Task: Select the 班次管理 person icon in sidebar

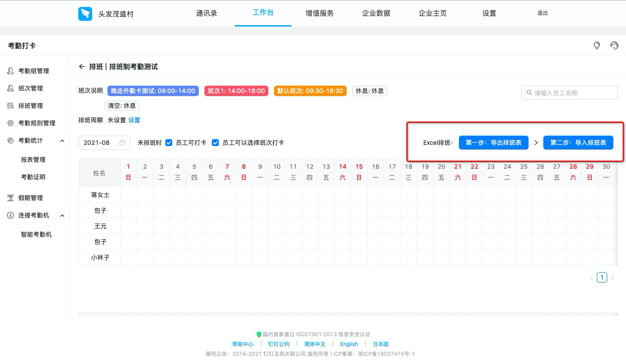Action: (10, 88)
